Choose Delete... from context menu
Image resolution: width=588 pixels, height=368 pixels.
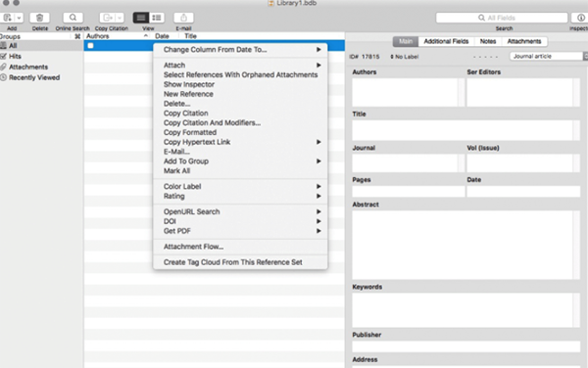pyautogui.click(x=240, y=104)
